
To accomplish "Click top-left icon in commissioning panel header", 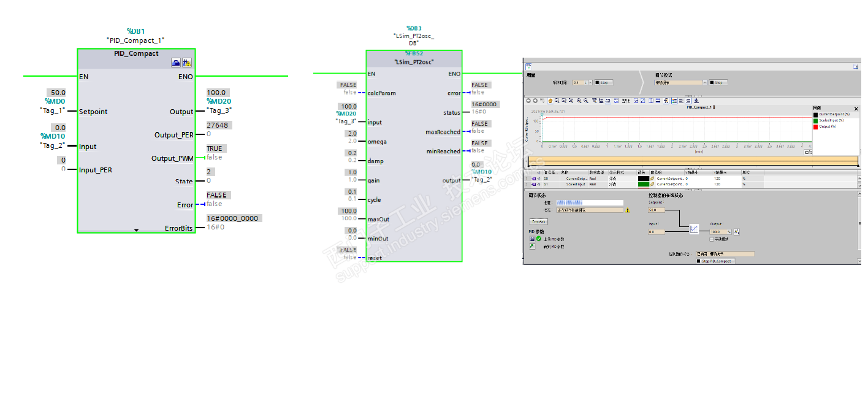I will [528, 67].
